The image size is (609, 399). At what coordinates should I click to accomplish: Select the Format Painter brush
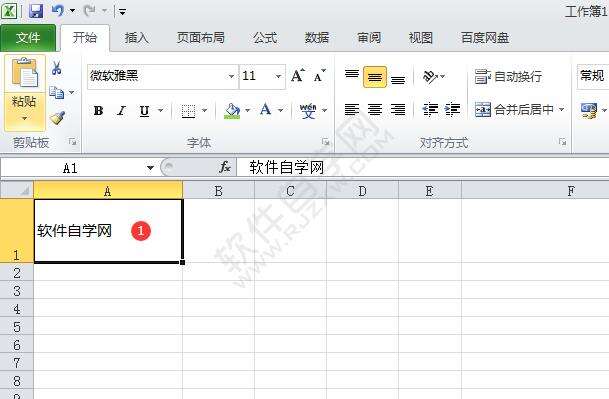click(57, 118)
